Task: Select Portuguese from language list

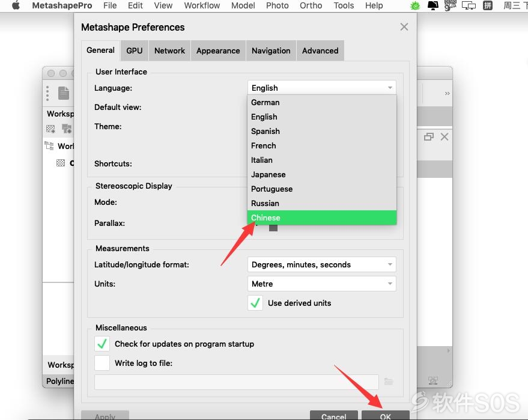Action: pos(321,189)
